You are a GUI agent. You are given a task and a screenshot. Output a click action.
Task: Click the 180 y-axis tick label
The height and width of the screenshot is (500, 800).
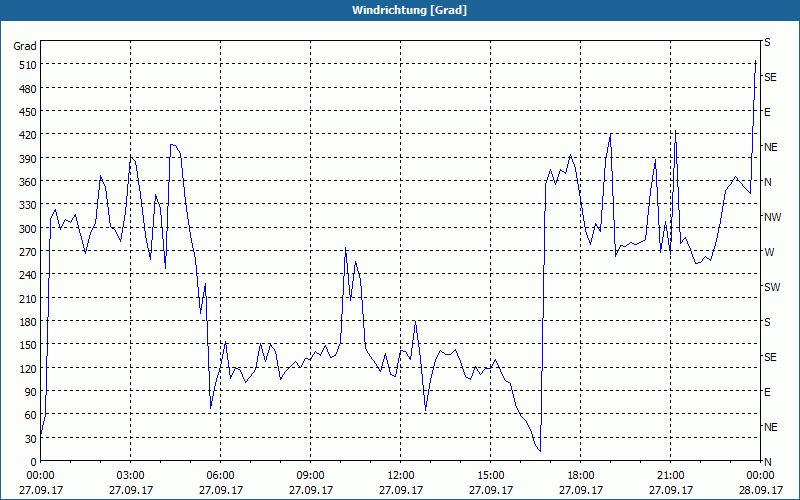[24, 322]
